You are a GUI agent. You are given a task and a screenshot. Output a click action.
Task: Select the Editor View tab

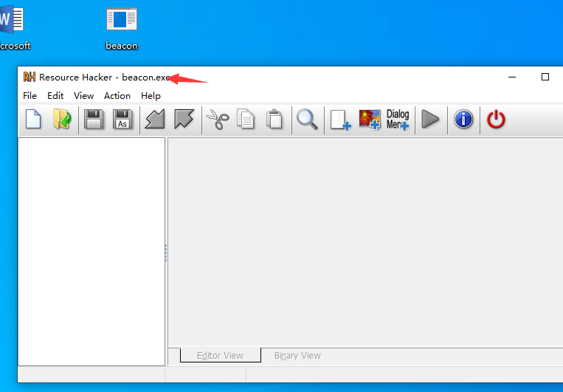pos(220,356)
